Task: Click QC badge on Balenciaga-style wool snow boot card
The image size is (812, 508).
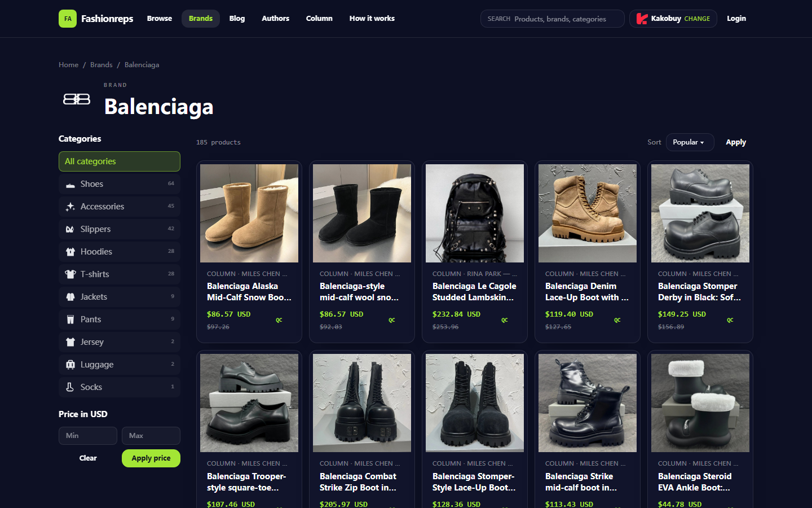Action: (392, 320)
